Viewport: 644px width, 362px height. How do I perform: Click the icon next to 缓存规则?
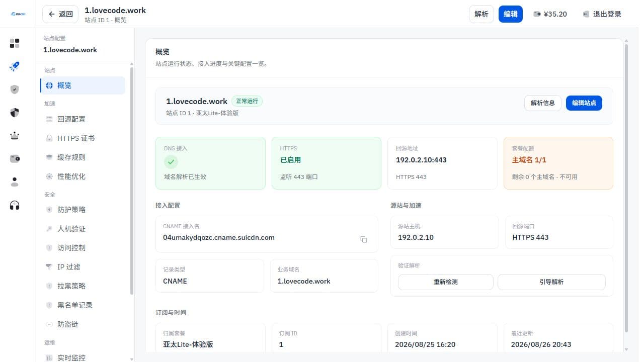pyautogui.click(x=49, y=157)
